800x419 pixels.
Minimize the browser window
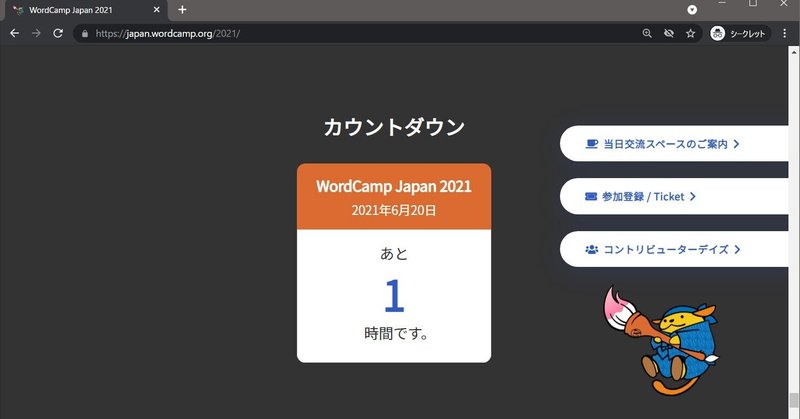click(x=722, y=4)
